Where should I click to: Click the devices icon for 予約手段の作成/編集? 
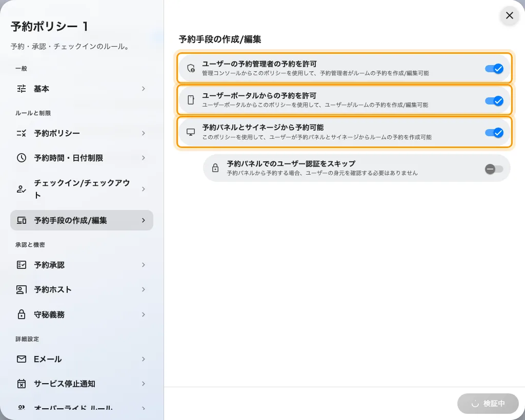coord(22,220)
